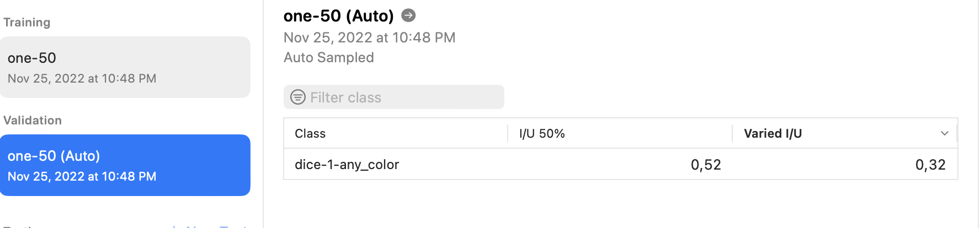Select the dice-1-any_color table row
Image resolution: width=980 pixels, height=228 pixels.
621,164
